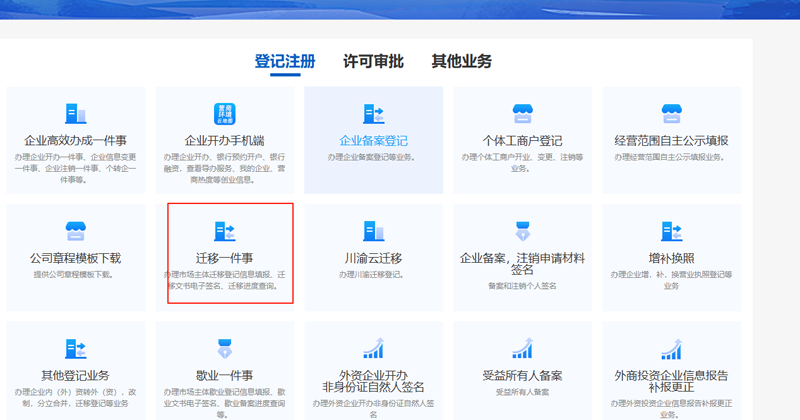Click the description 备案和注销个人签名
The height and width of the screenshot is (420, 800).
[522, 286]
